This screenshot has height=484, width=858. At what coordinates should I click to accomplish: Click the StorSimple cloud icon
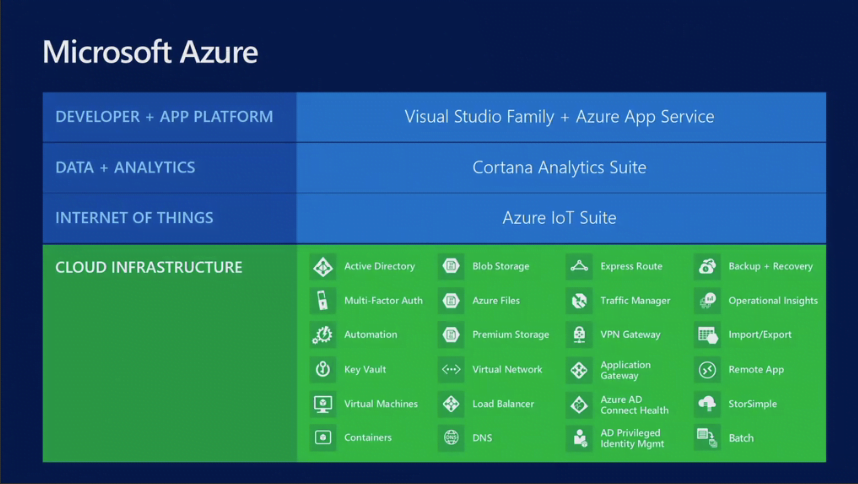tap(707, 404)
